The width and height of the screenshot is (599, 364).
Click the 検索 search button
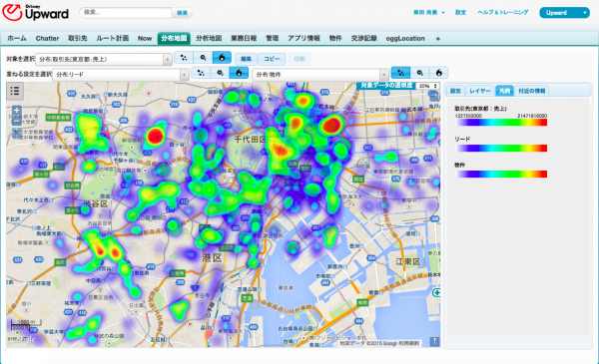(183, 13)
